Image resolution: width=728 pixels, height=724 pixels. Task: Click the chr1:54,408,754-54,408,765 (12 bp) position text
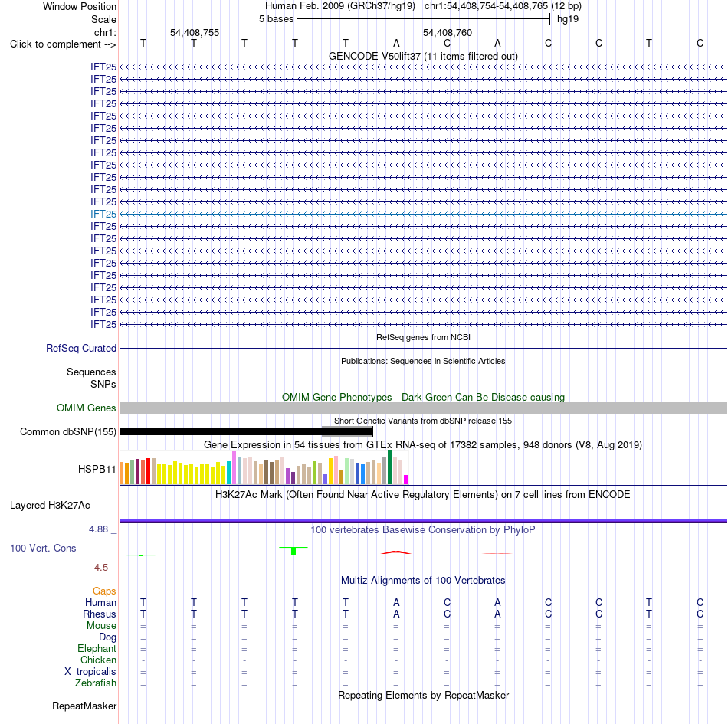pos(503,6)
